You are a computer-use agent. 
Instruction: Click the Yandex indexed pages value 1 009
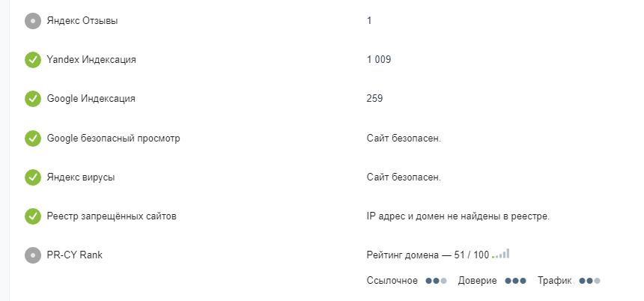pyautogui.click(x=379, y=60)
